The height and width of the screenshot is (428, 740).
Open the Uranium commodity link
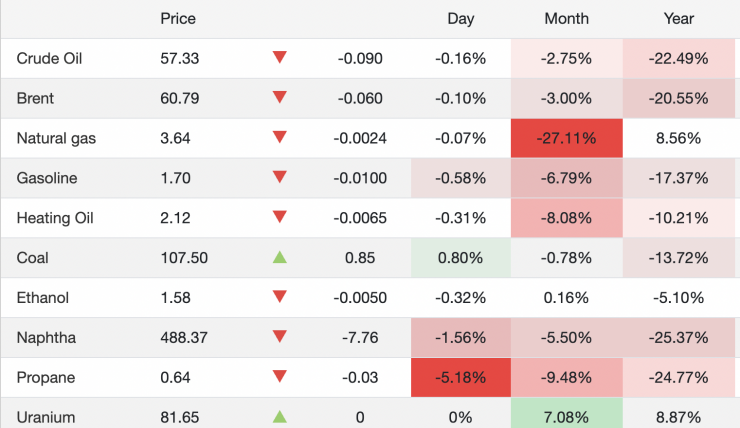(x=45, y=417)
